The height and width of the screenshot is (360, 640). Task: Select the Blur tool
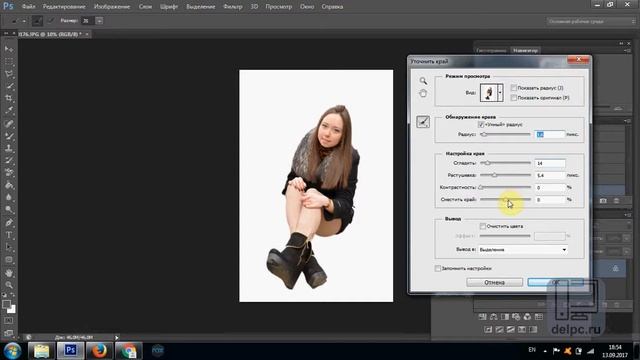coord(9,197)
